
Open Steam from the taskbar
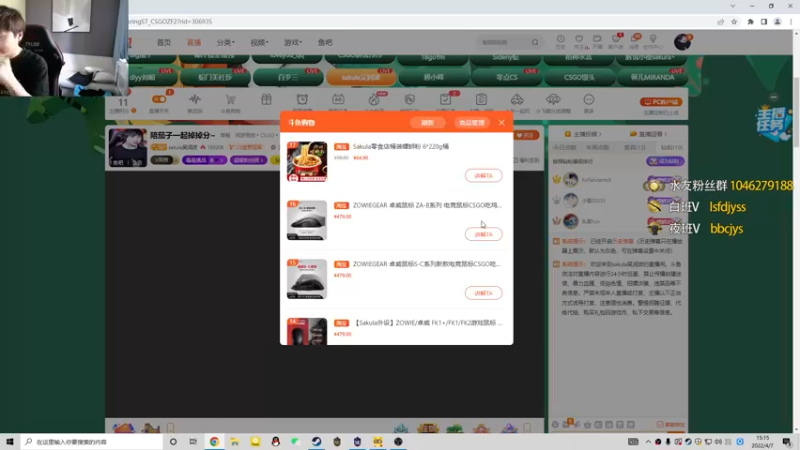pyautogui.click(x=316, y=441)
